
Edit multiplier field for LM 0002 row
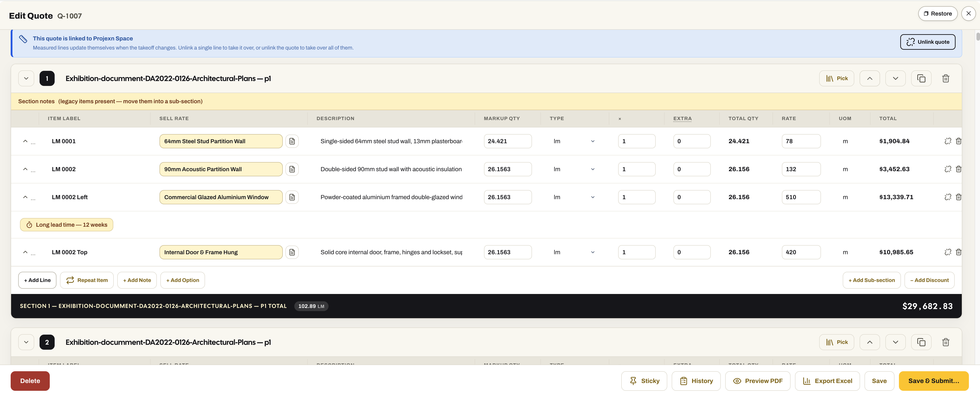coord(636,169)
